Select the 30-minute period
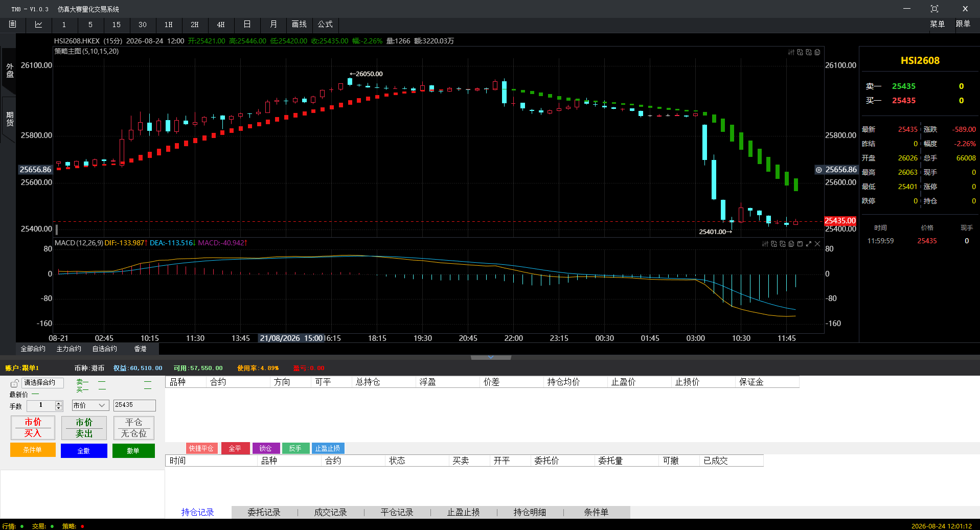Image resolution: width=980 pixels, height=530 pixels. (143, 25)
